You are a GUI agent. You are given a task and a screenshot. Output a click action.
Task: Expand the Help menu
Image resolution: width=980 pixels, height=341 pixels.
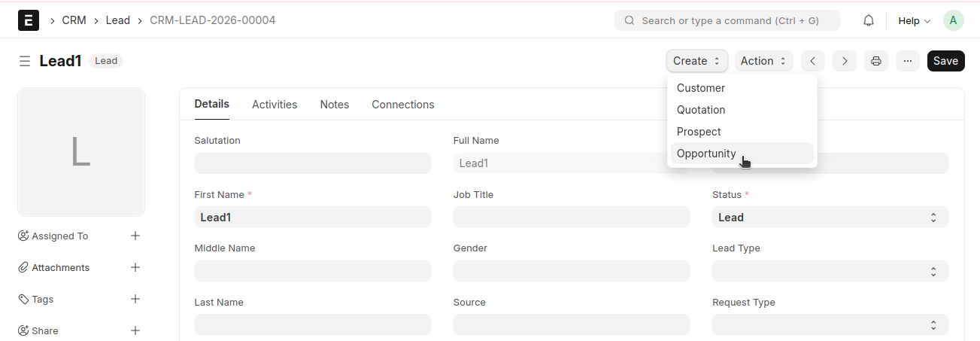[914, 20]
